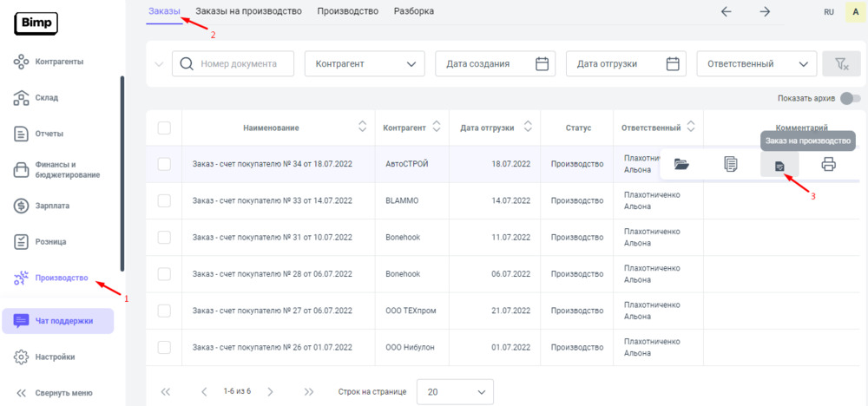Open the Склад section in the sidebar
Image resolution: width=868 pixels, height=406 pixels.
(x=47, y=97)
